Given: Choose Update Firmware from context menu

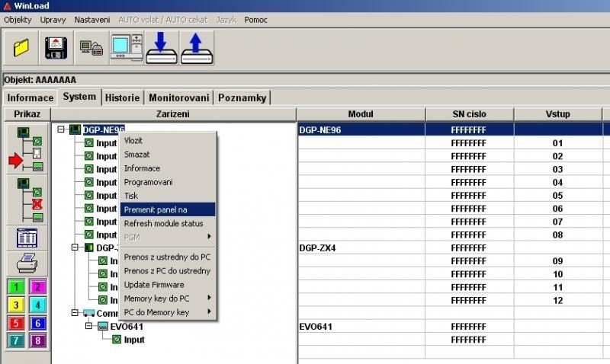Looking at the screenshot, I should 154,285.
